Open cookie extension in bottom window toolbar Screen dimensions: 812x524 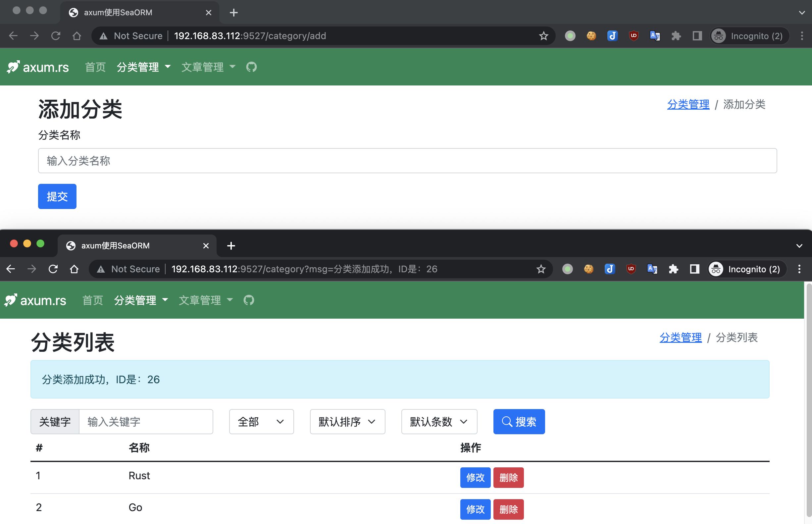(x=588, y=269)
